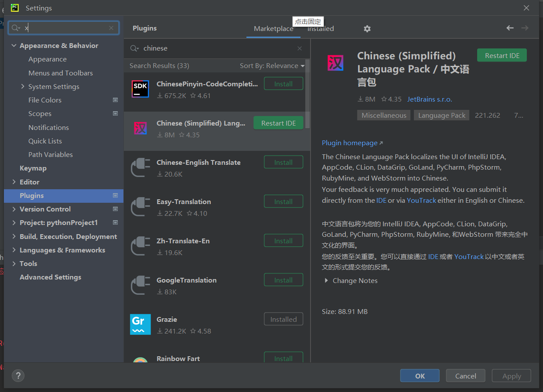The width and height of the screenshot is (543, 392).
Task: Expand Build, Execution, Deployment node
Action: pos(14,236)
